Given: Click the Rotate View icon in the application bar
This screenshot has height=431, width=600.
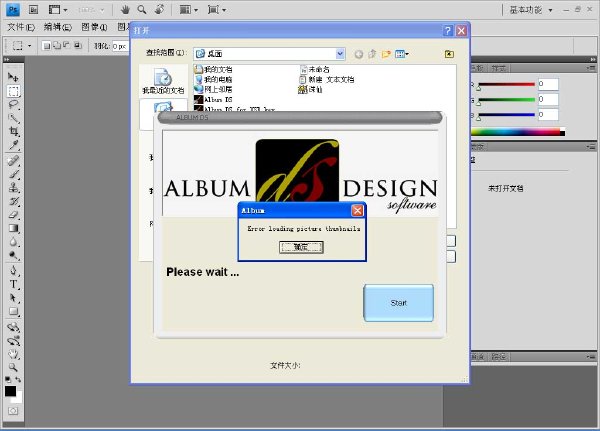Looking at the screenshot, I should 160,10.
